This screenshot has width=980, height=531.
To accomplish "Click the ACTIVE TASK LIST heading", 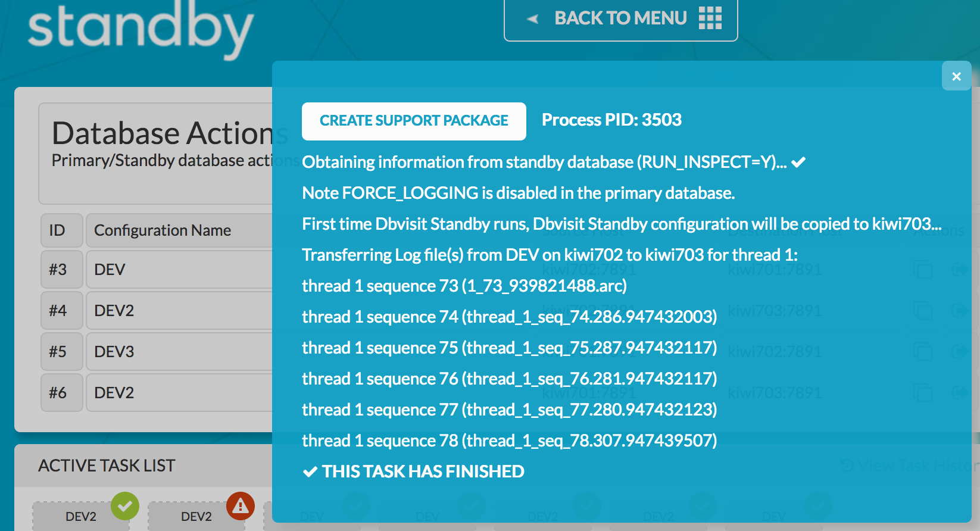I will (107, 466).
